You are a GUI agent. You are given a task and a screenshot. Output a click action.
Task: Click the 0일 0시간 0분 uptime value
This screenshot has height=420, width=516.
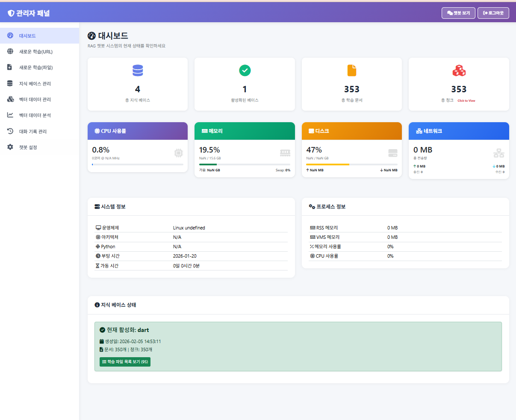click(186, 266)
